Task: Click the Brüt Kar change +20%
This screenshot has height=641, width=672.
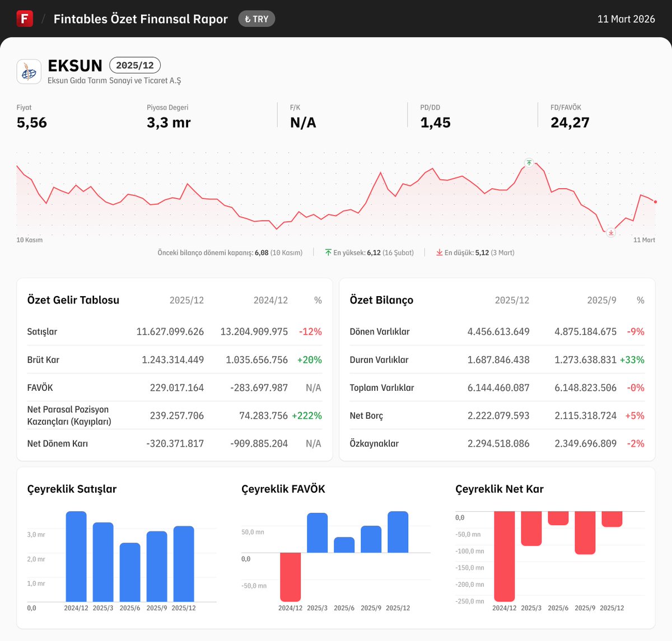Action: coord(310,359)
